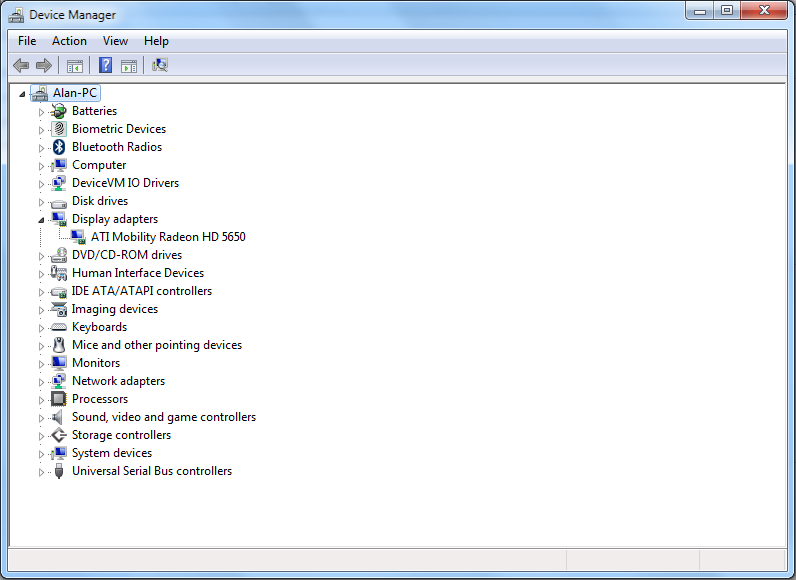The height and width of the screenshot is (580, 796).
Task: Collapse the Alan-PC root node
Action: point(22,94)
